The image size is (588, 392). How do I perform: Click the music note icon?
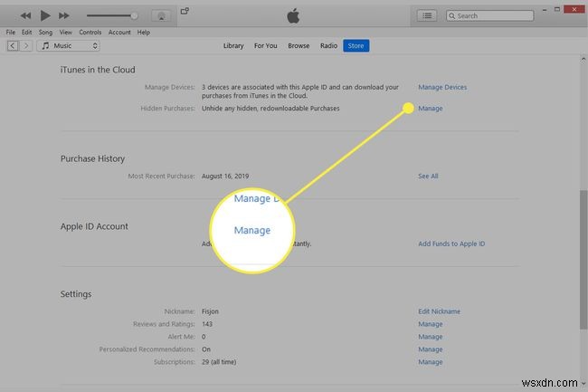[x=45, y=46]
